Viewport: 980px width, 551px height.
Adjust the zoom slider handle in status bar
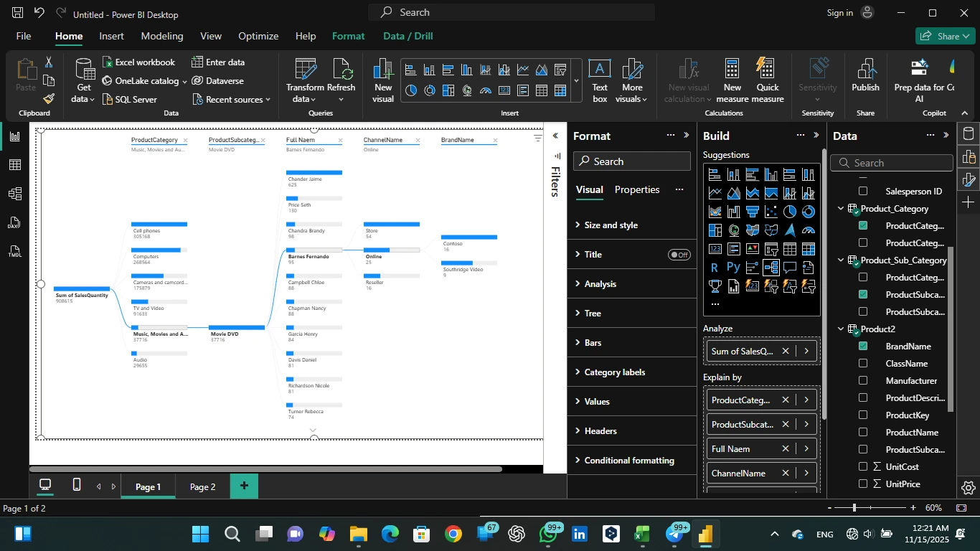[x=854, y=508]
